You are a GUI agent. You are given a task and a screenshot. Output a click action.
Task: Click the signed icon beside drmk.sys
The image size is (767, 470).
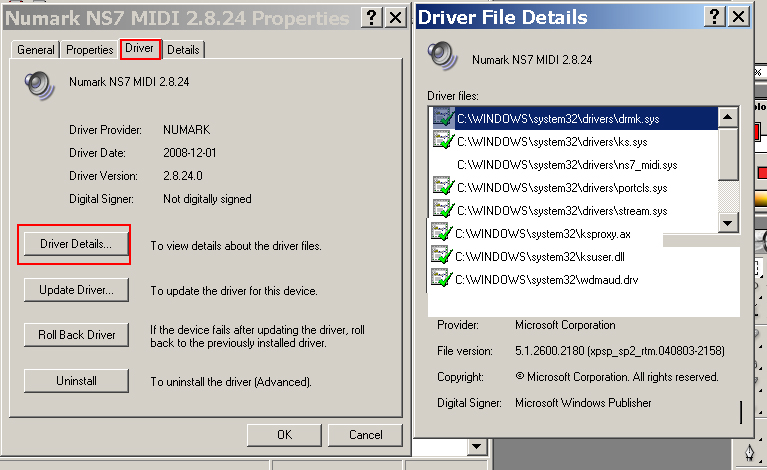pos(443,118)
